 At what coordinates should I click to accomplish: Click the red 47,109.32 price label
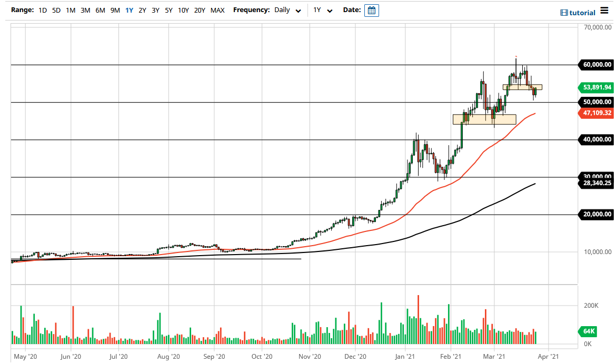pos(595,113)
